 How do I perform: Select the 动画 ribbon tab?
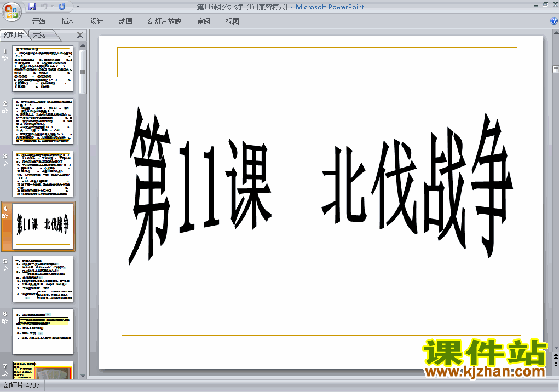click(125, 21)
